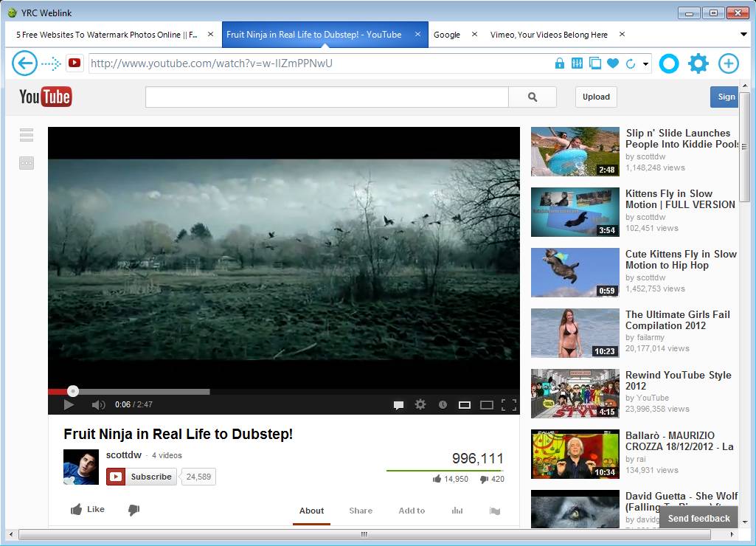Open the tab list dropdown arrow

tap(743, 35)
